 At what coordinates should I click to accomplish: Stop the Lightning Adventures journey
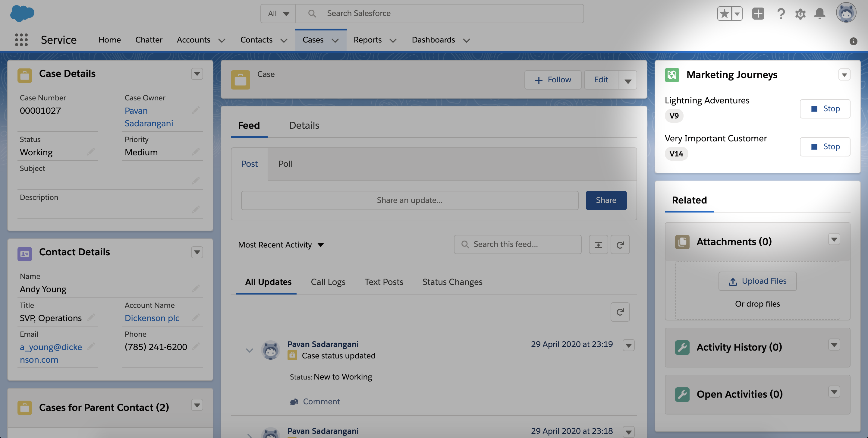click(825, 109)
